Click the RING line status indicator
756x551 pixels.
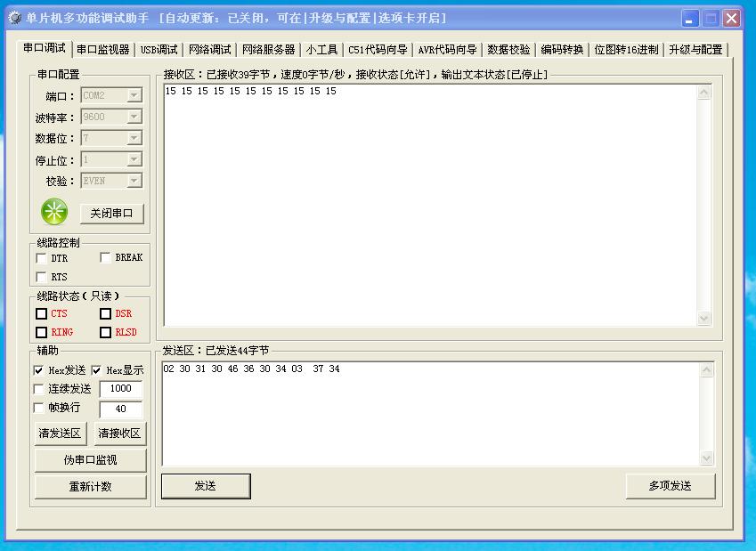pos(42,332)
